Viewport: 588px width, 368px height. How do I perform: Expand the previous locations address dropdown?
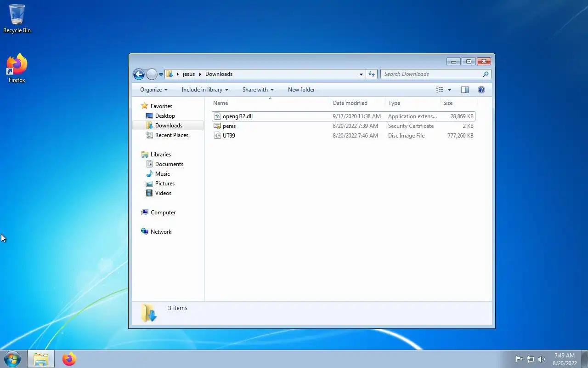(x=361, y=74)
